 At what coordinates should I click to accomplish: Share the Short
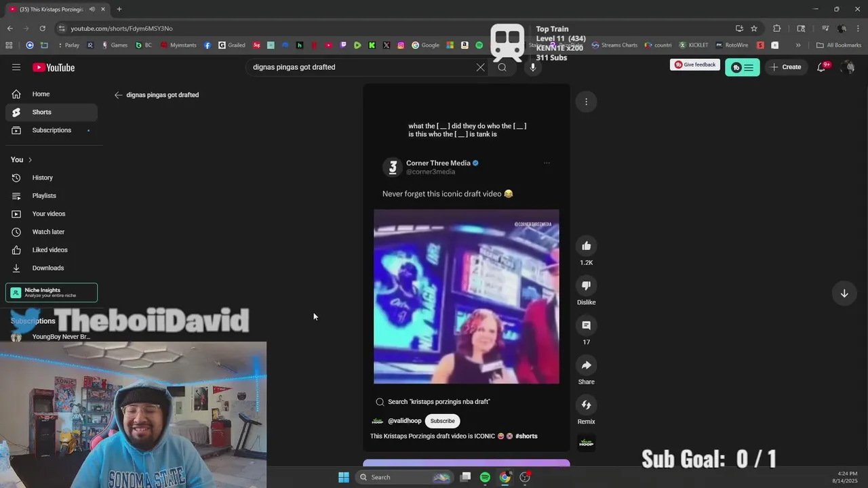click(586, 365)
